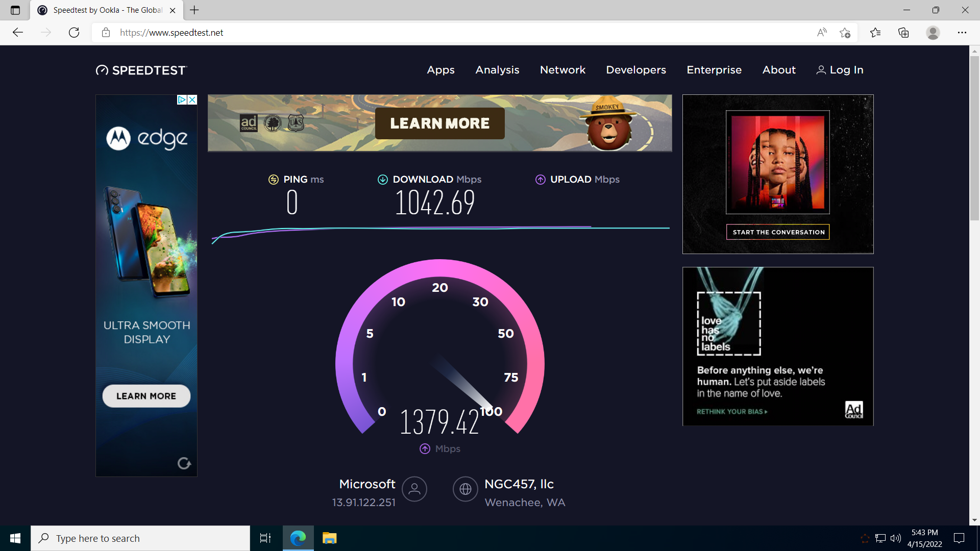Open the volume icon in system tray

895,538
